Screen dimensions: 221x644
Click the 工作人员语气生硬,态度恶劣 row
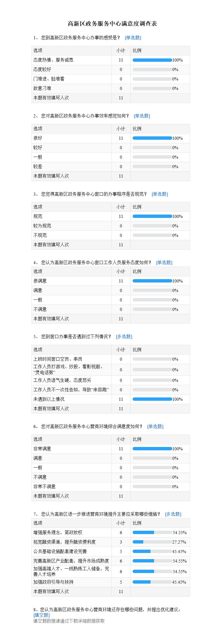pos(111,380)
